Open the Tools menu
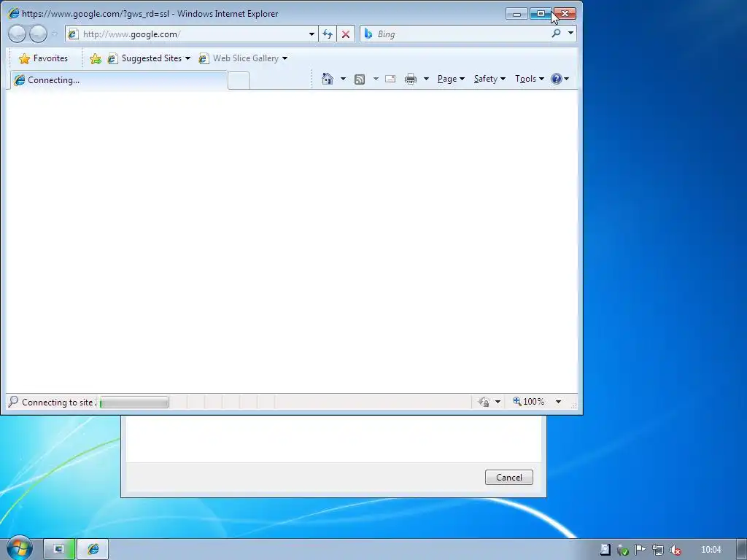Image resolution: width=747 pixels, height=560 pixels. [x=530, y=79]
